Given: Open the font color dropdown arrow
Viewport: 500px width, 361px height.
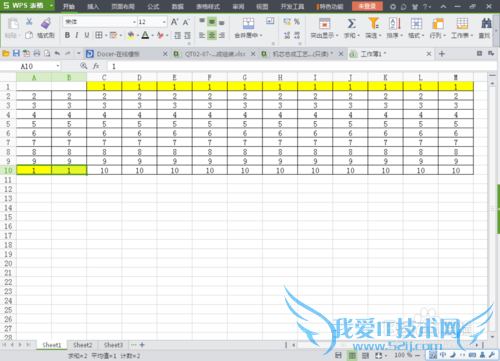Looking at the screenshot, I should (152, 35).
